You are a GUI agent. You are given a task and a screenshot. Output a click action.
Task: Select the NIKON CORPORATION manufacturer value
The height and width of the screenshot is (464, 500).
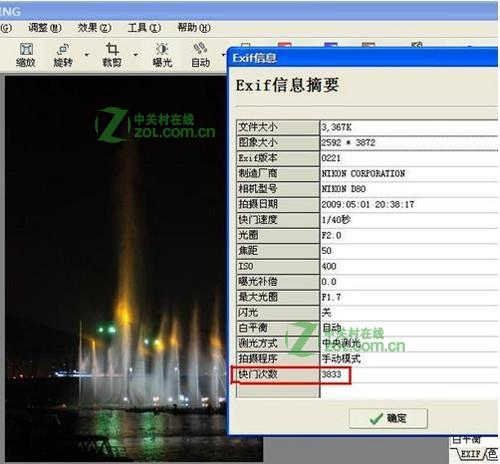[363, 174]
